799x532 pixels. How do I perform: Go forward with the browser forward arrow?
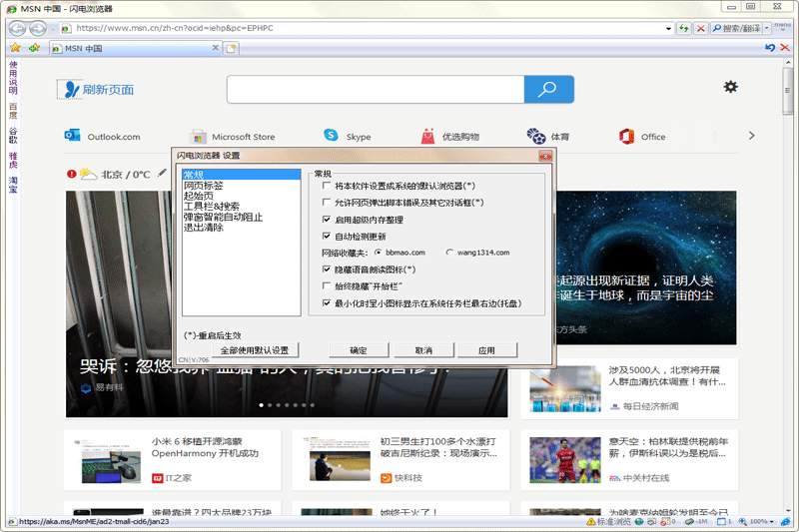pyautogui.click(x=37, y=29)
